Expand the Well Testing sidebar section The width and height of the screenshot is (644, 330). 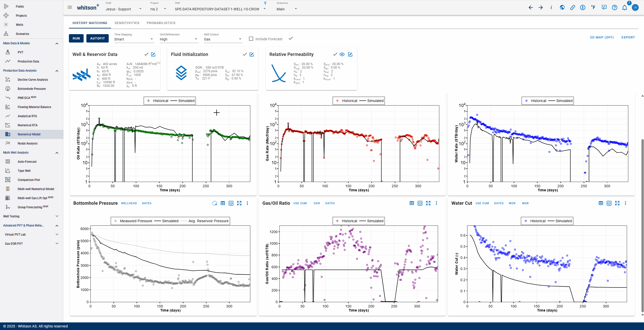pos(31,216)
